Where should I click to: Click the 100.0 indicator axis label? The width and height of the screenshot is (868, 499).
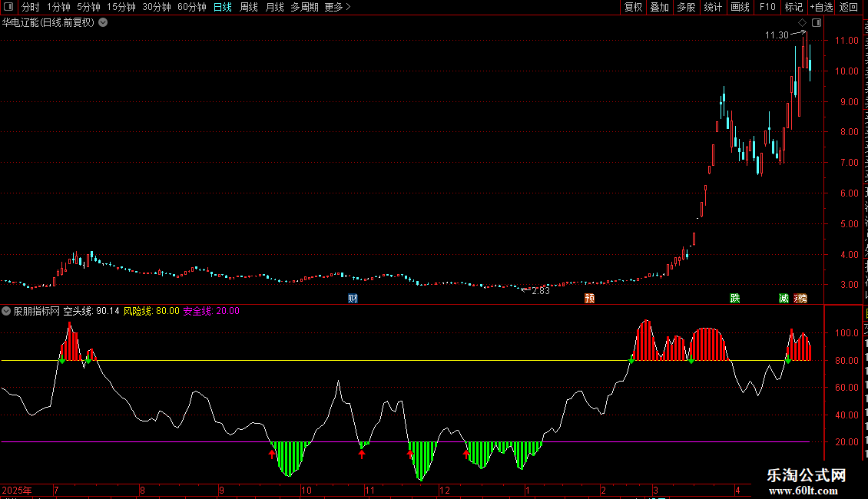pyautogui.click(x=847, y=333)
